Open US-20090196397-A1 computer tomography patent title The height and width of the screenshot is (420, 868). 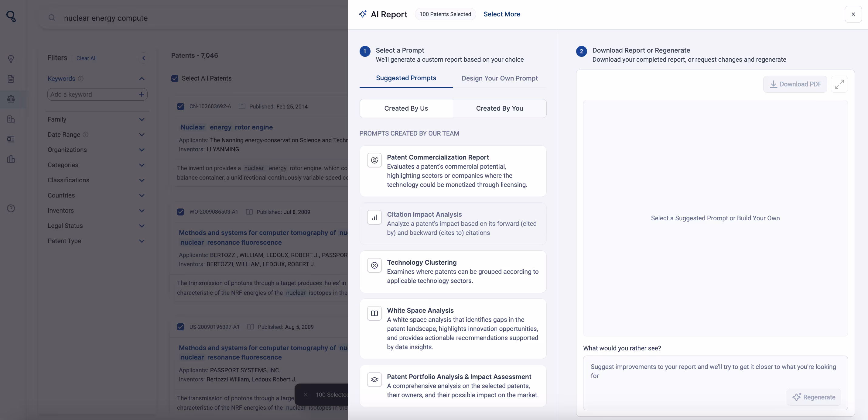[263, 353]
